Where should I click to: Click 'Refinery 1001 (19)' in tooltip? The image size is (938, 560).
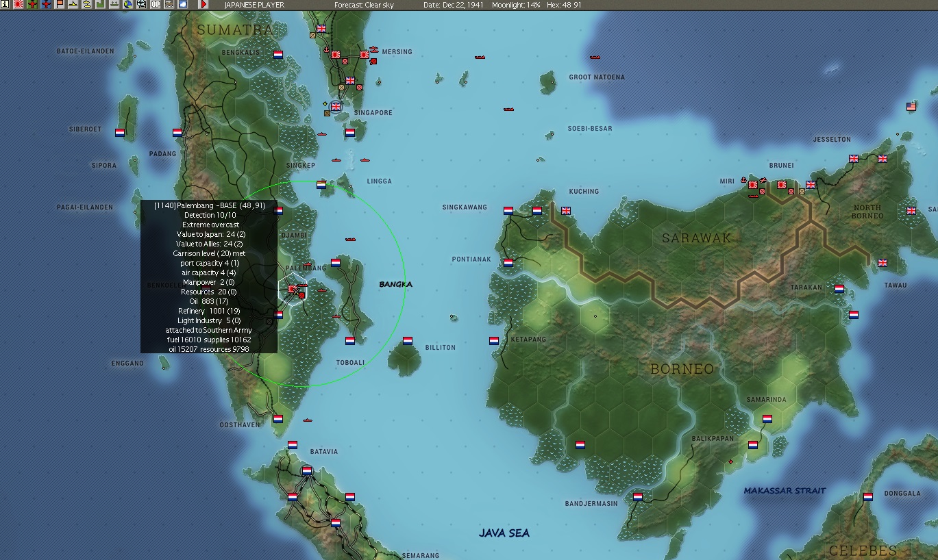click(x=209, y=311)
